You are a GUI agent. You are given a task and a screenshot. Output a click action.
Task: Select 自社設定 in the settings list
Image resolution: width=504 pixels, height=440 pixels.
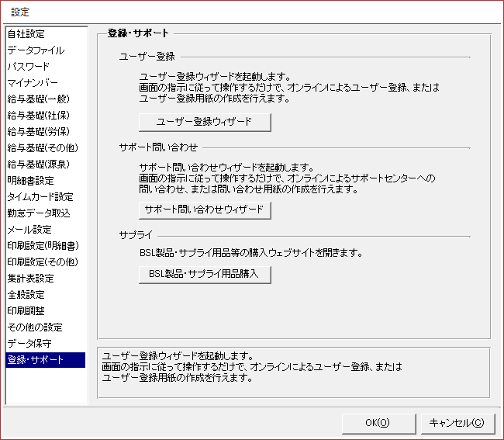[x=26, y=34]
